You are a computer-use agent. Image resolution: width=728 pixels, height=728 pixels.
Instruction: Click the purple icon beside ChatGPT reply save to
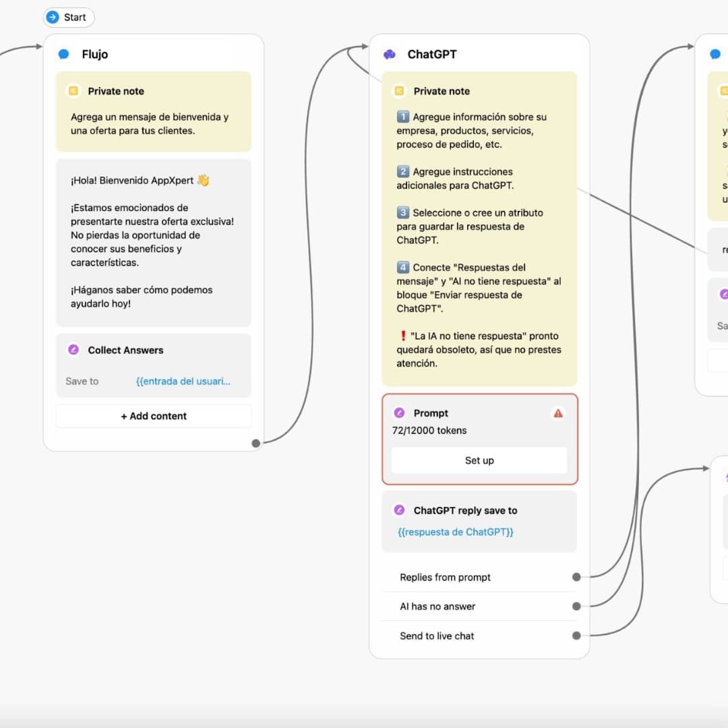[399, 510]
